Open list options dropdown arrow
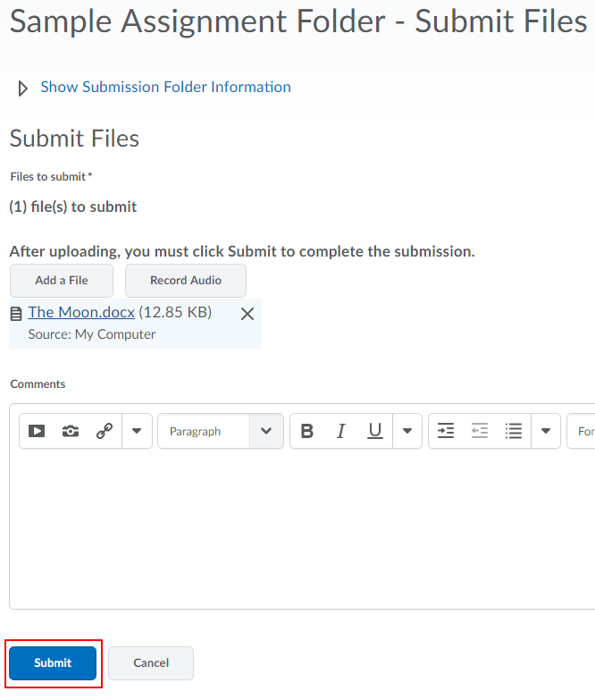595x700 pixels. pos(546,431)
